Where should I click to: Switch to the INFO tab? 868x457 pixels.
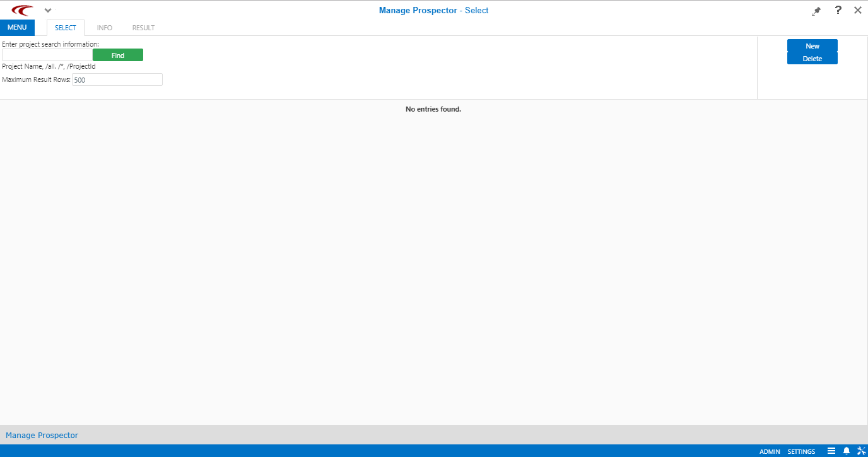pos(104,28)
